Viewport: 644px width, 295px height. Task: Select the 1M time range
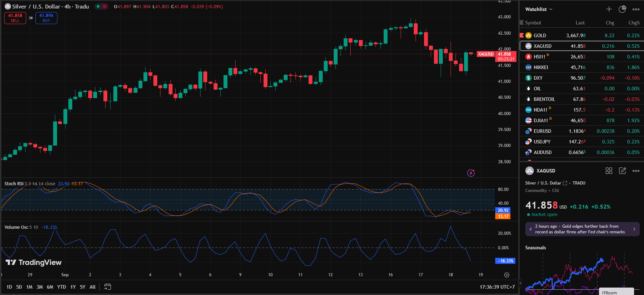click(x=29, y=287)
